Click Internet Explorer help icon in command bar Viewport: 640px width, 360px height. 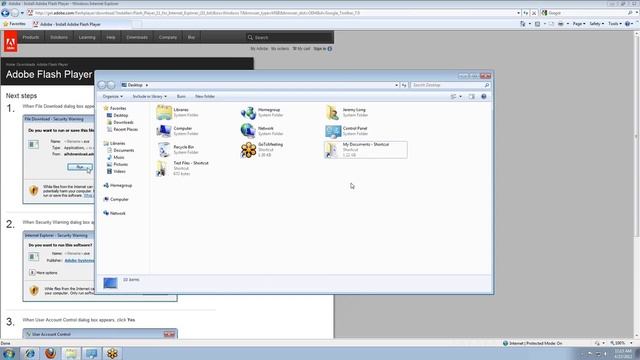[628, 24]
